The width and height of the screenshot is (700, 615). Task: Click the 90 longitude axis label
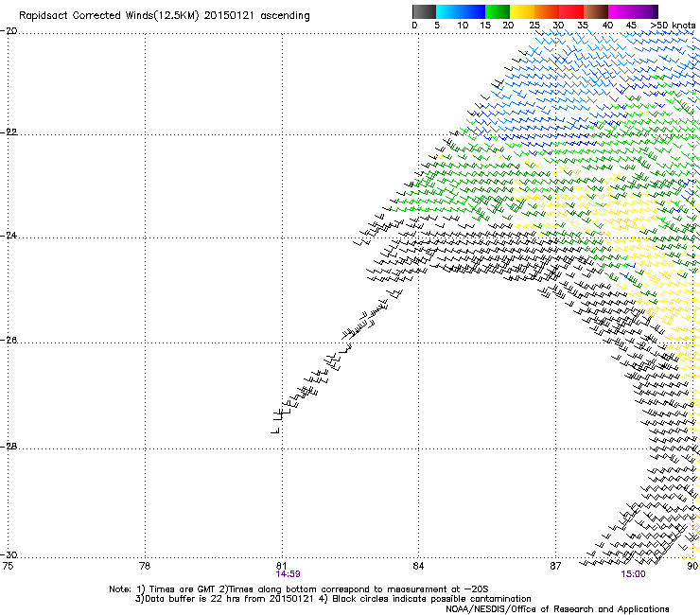[x=692, y=566]
